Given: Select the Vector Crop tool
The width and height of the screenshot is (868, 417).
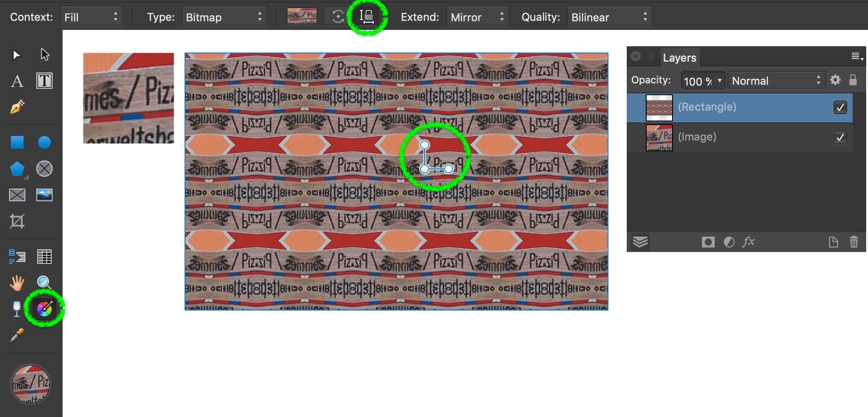Looking at the screenshot, I should 17,221.
